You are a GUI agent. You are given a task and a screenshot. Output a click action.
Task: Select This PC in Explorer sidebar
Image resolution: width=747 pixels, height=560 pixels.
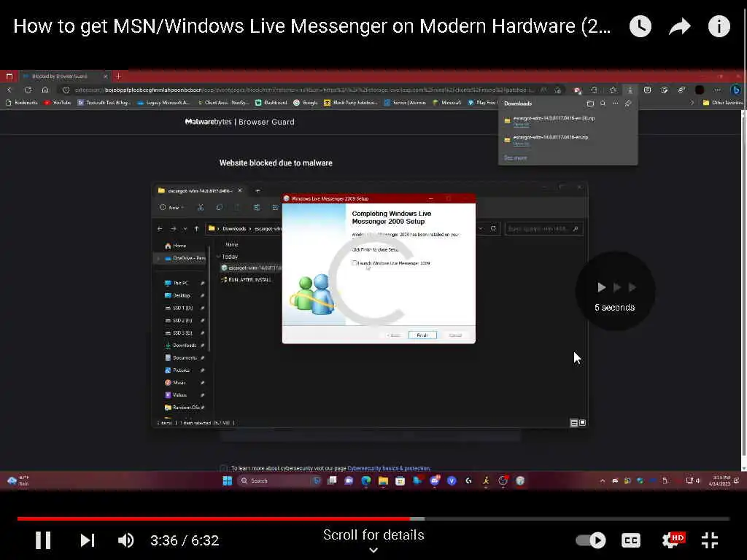point(177,283)
